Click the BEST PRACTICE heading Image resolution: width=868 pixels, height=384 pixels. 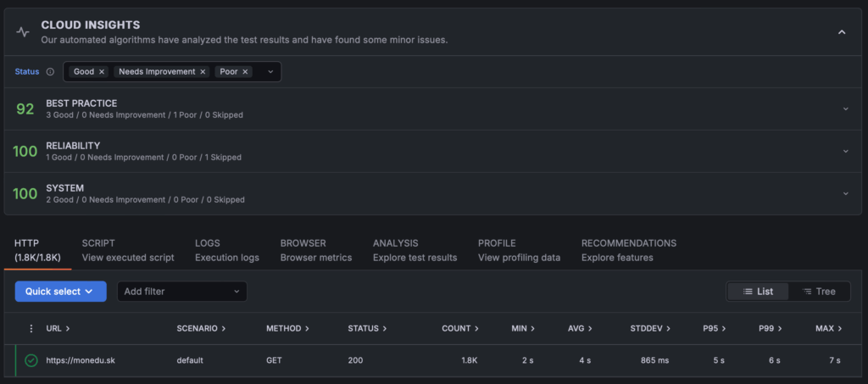click(81, 103)
